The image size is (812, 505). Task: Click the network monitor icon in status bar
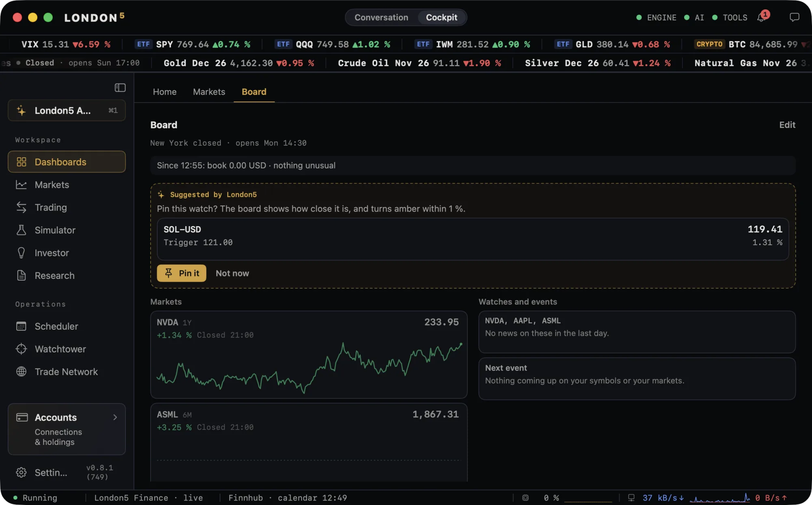pyautogui.click(x=631, y=498)
